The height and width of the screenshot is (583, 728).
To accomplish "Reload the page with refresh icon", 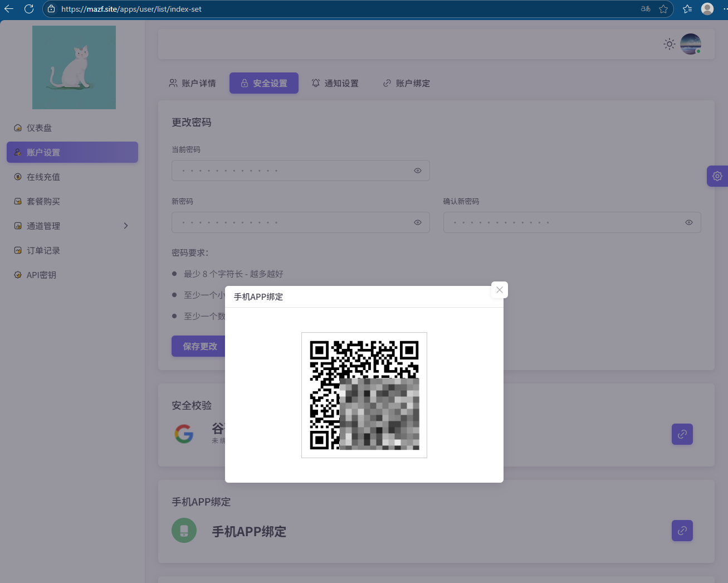I will pyautogui.click(x=29, y=9).
